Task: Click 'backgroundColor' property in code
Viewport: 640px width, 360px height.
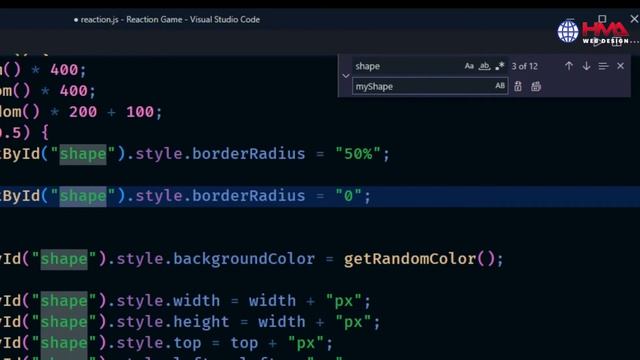Action: (244, 259)
